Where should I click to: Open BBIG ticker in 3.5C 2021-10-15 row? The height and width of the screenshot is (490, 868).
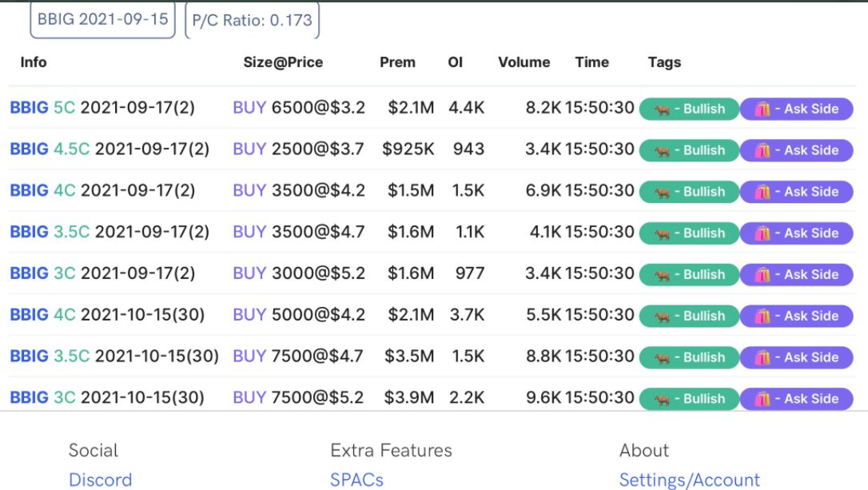pos(30,356)
